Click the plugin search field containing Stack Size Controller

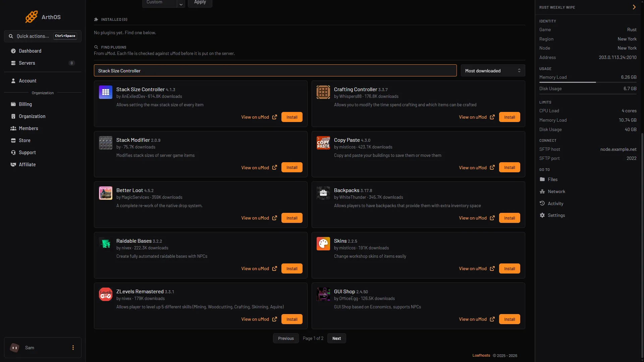point(275,71)
